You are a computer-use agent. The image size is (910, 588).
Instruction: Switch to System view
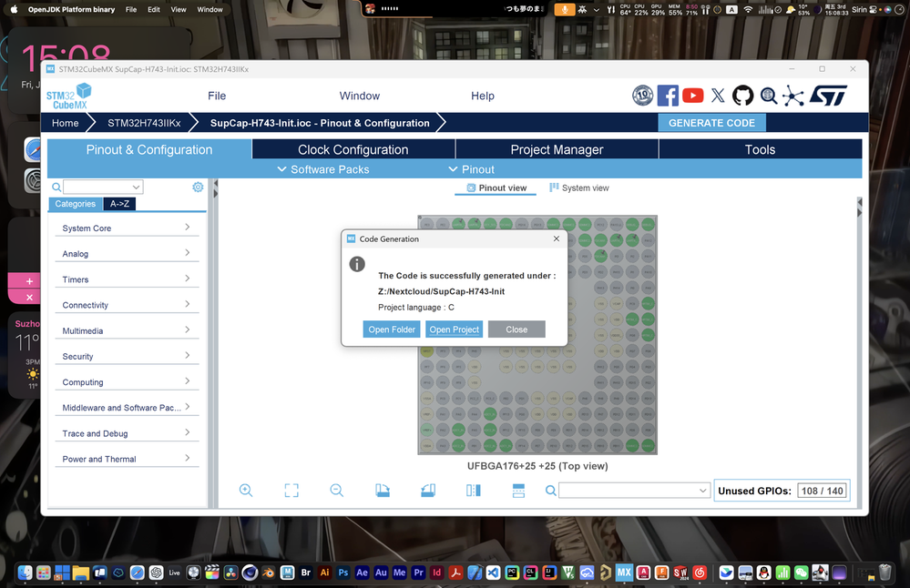tap(579, 188)
